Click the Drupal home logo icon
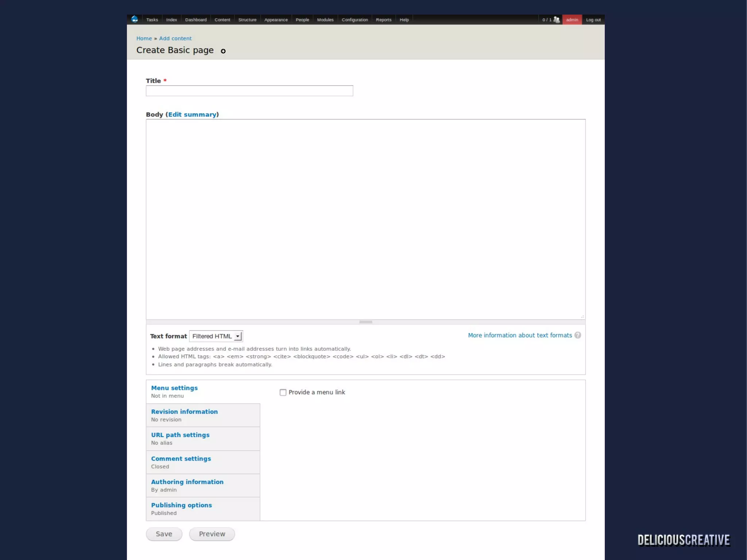This screenshot has height=560, width=747. point(135,19)
